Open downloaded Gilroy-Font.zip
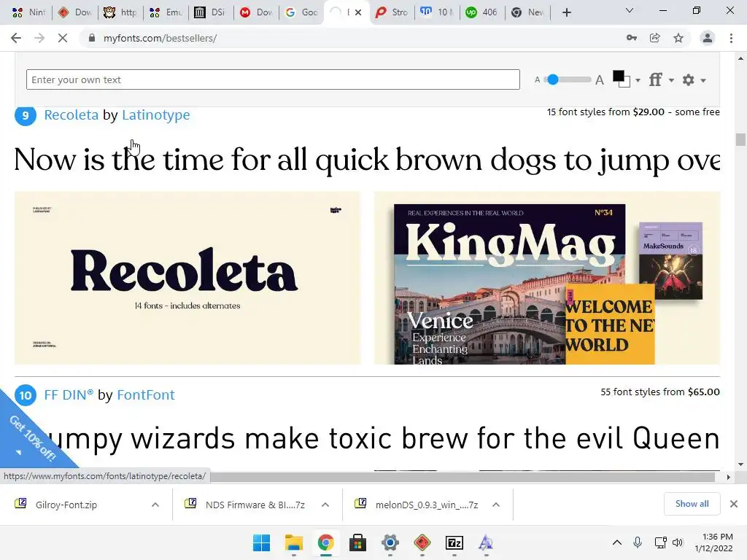Image resolution: width=747 pixels, height=560 pixels. pos(66,505)
